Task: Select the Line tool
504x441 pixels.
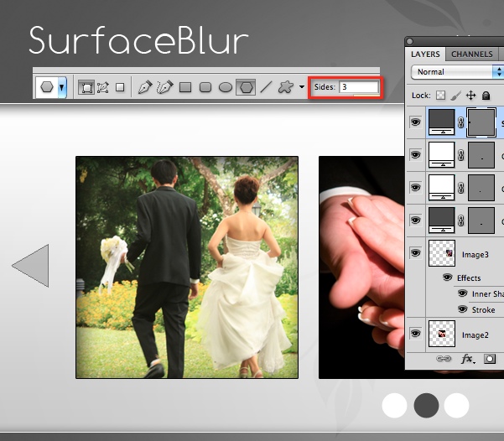Action: (266, 87)
